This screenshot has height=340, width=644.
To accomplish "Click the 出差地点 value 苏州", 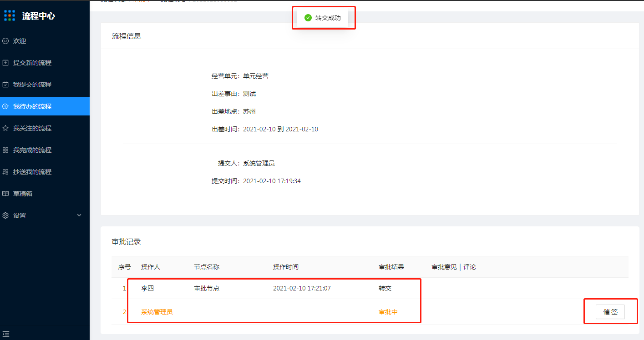I will click(x=249, y=111).
